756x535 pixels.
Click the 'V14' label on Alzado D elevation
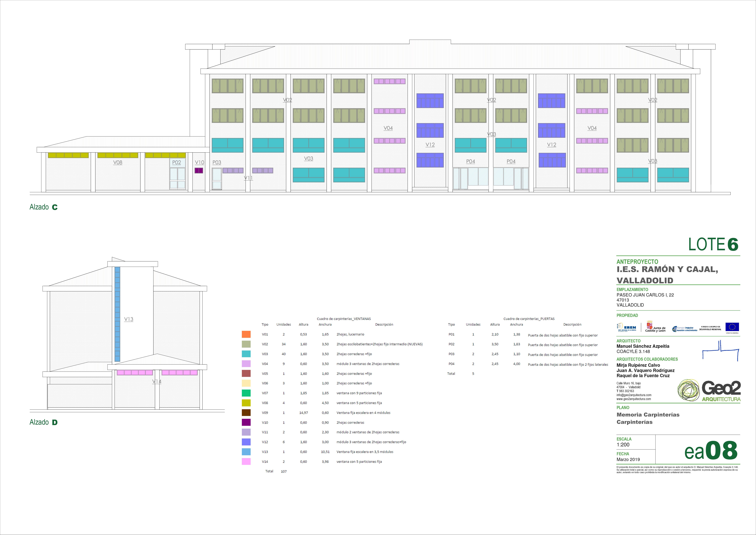157,381
